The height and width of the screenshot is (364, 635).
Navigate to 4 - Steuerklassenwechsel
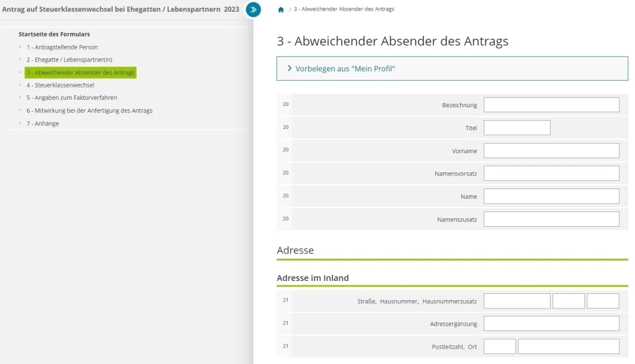pos(60,85)
